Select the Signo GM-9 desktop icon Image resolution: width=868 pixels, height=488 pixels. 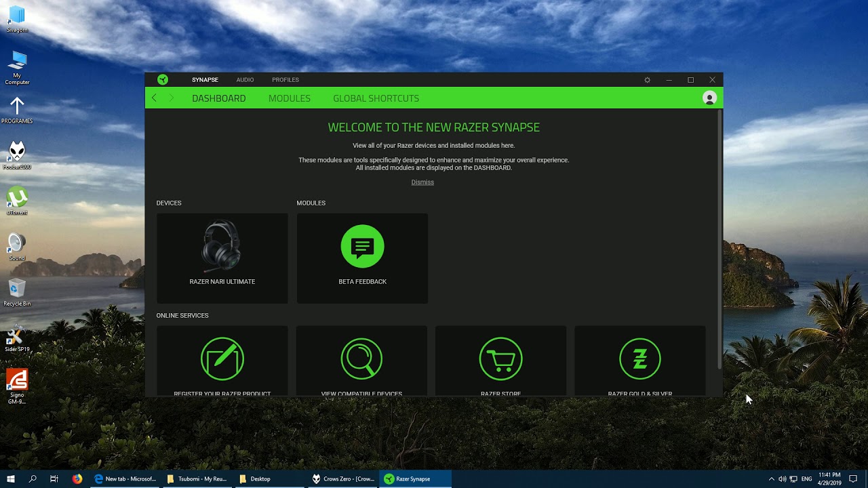17,386
